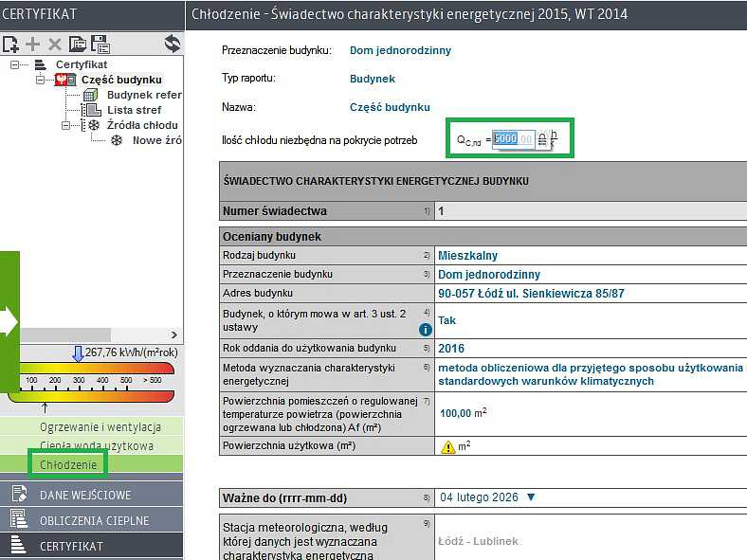Click Dom jednorodzinny in Przeznaczenie budynku row
The width and height of the screenshot is (747, 560).
click(489, 275)
